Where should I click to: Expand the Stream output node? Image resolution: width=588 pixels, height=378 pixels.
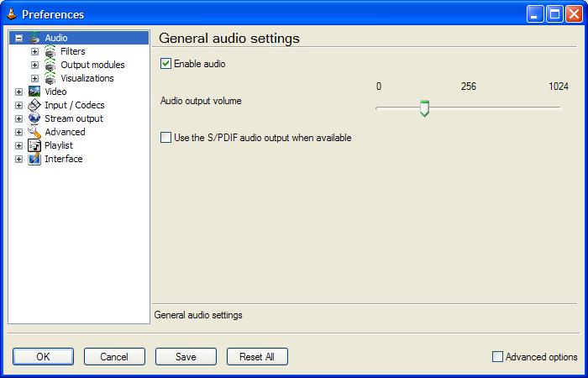click(18, 119)
